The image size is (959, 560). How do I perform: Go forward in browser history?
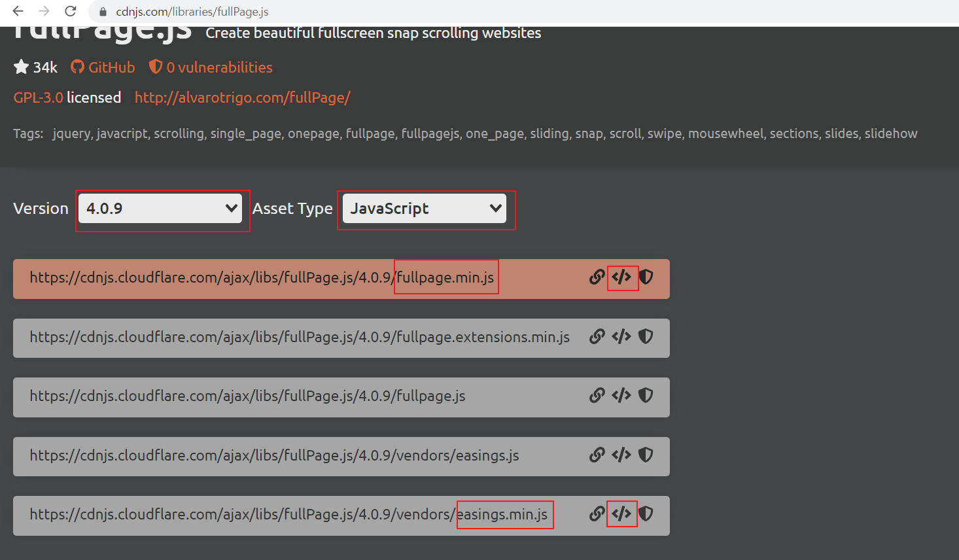tap(44, 11)
